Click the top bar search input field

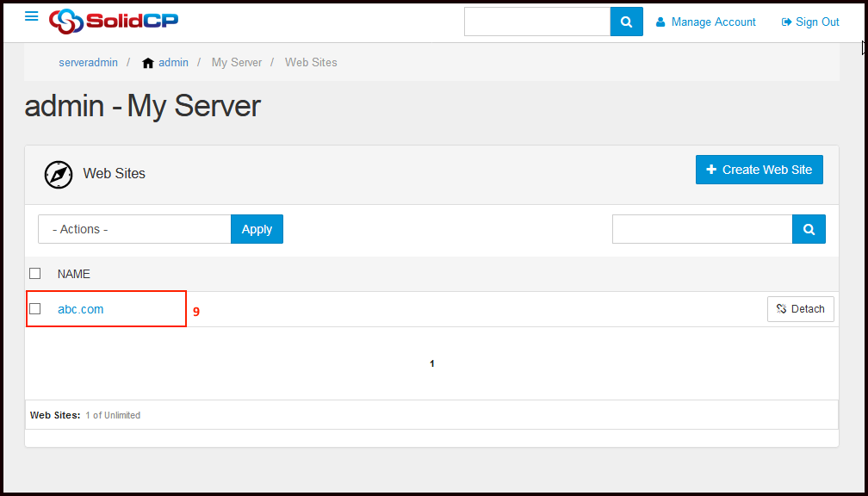[x=536, y=22]
